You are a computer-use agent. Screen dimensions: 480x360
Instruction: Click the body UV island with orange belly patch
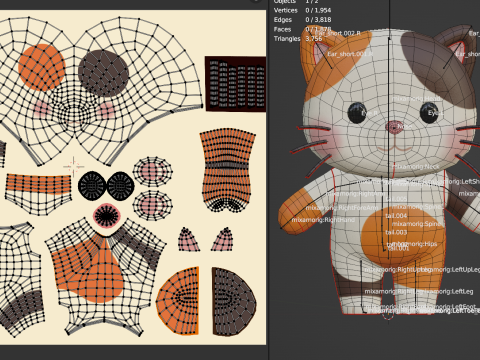click(x=105, y=276)
